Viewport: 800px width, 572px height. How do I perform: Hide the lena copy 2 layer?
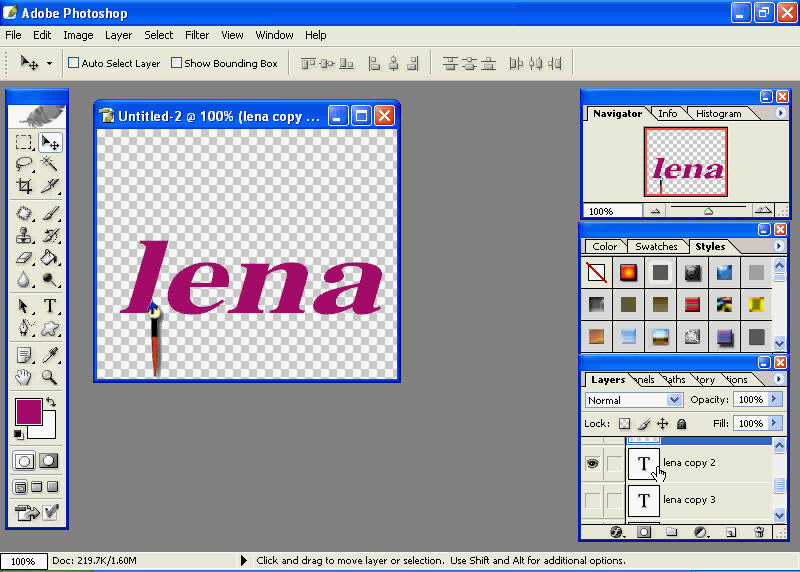click(x=592, y=463)
